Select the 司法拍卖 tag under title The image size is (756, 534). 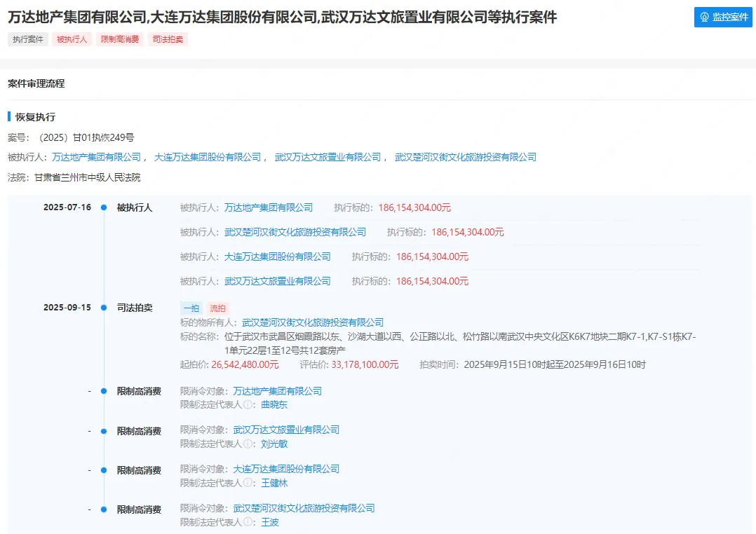click(x=168, y=39)
